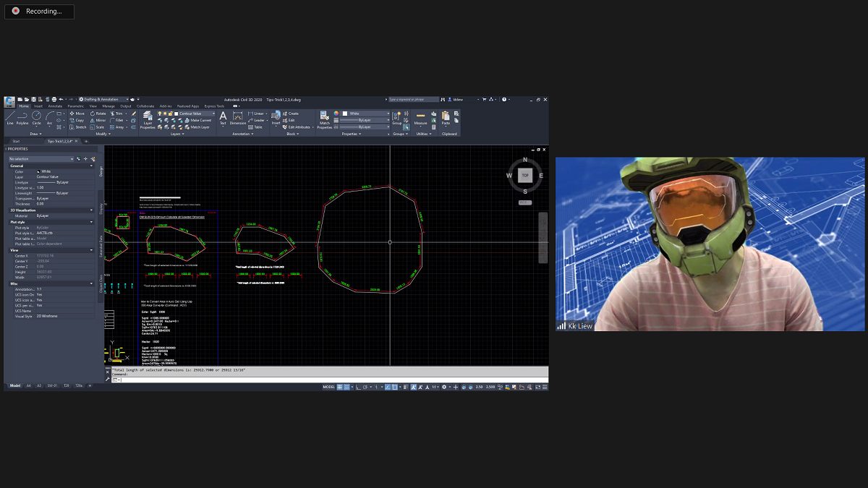Toggle layer on/off lightbulb in Layers panel
Image resolution: width=868 pixels, height=488 pixels.
[x=160, y=114]
